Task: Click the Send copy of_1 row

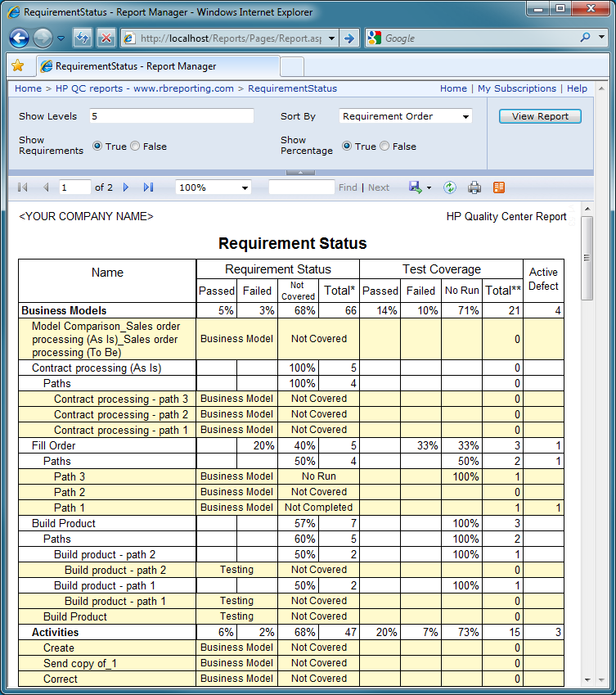Action: (79, 664)
